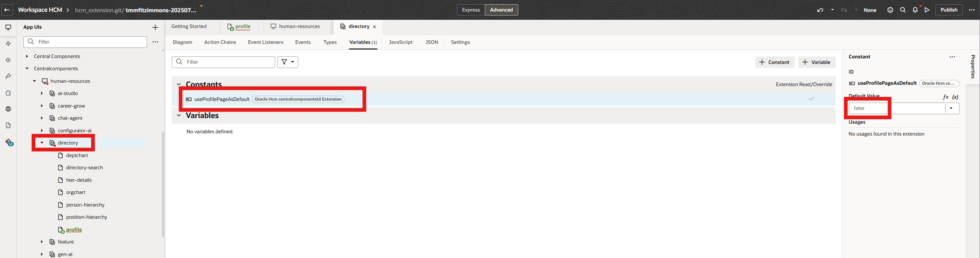This screenshot has width=980, height=258.
Task: Expand the ai-studio flow node
Action: pyautogui.click(x=42, y=93)
